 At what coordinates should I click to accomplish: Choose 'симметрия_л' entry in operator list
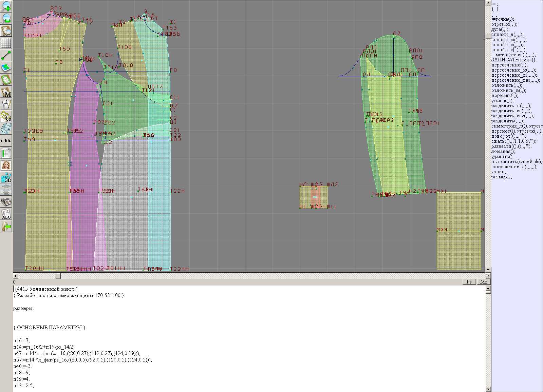tap(516, 126)
